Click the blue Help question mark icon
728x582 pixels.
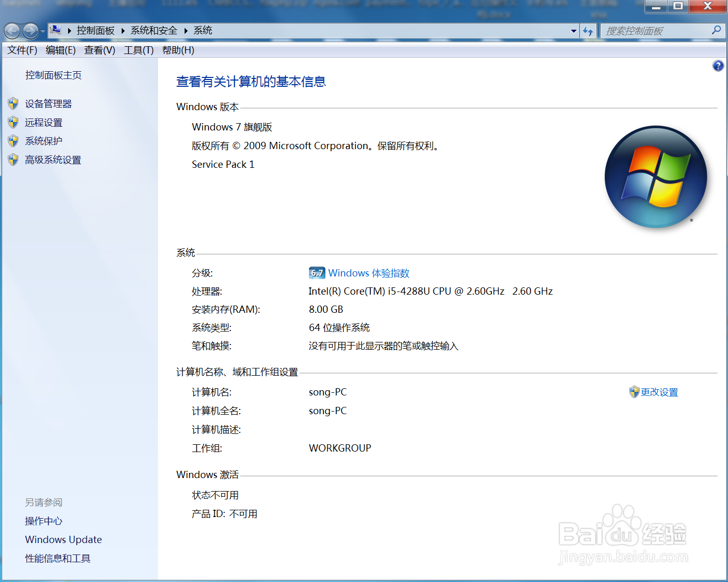(718, 65)
